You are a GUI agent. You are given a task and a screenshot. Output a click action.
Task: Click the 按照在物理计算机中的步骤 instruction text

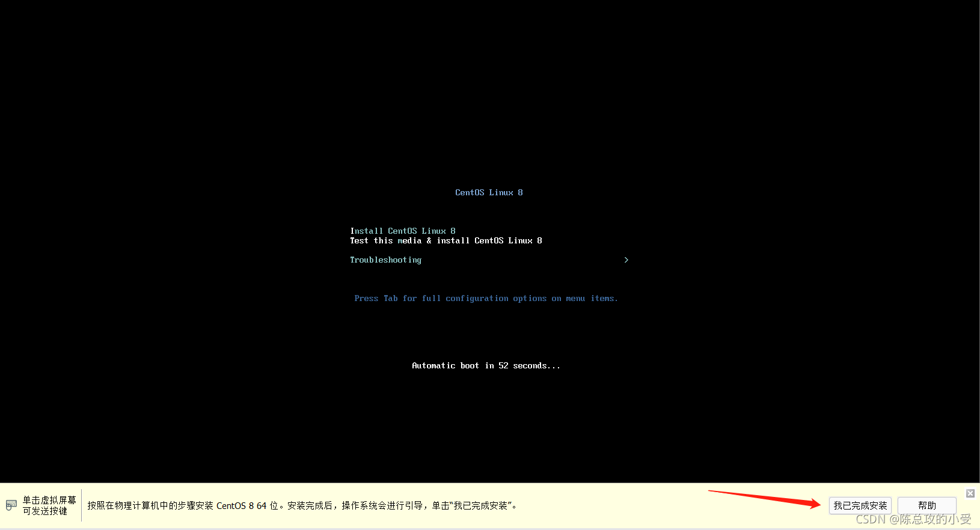(150, 505)
